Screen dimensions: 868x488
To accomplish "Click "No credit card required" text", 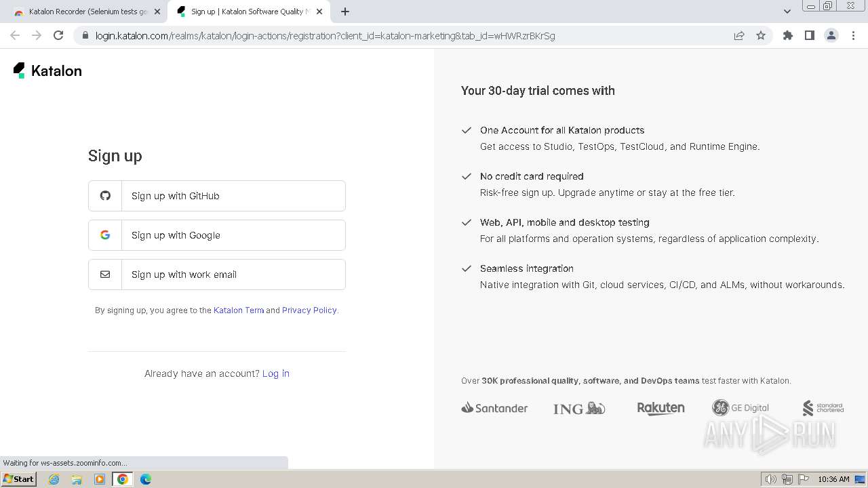I will pyautogui.click(x=532, y=176).
